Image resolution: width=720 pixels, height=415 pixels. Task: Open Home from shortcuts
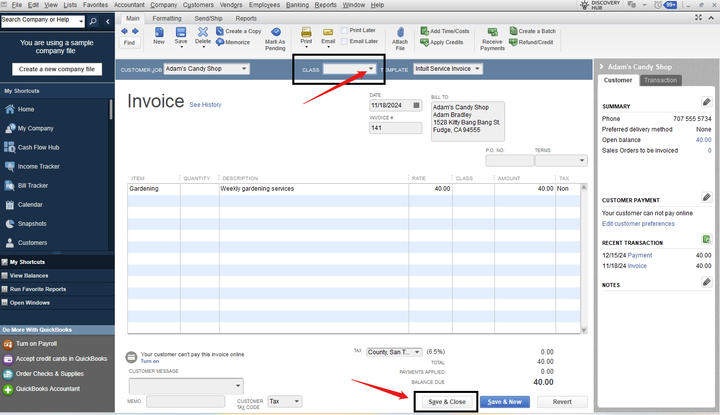click(x=26, y=109)
